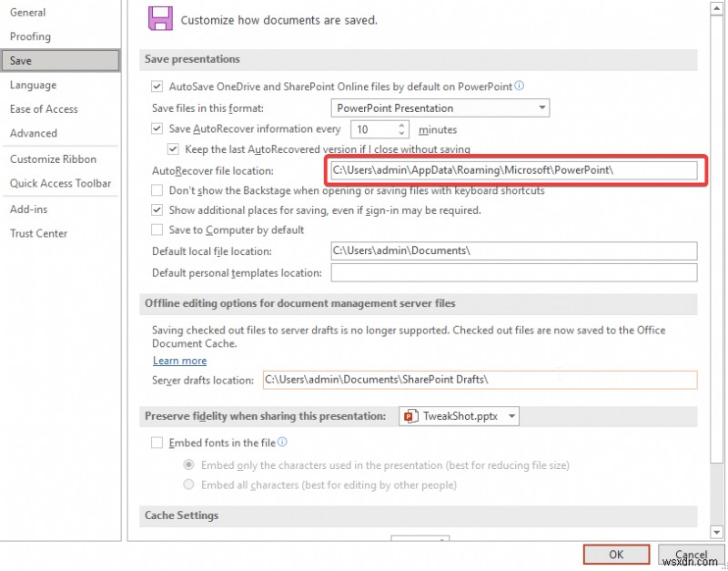The width and height of the screenshot is (728, 571).
Task: Select Proofing in the left sidebar
Action: (x=30, y=36)
